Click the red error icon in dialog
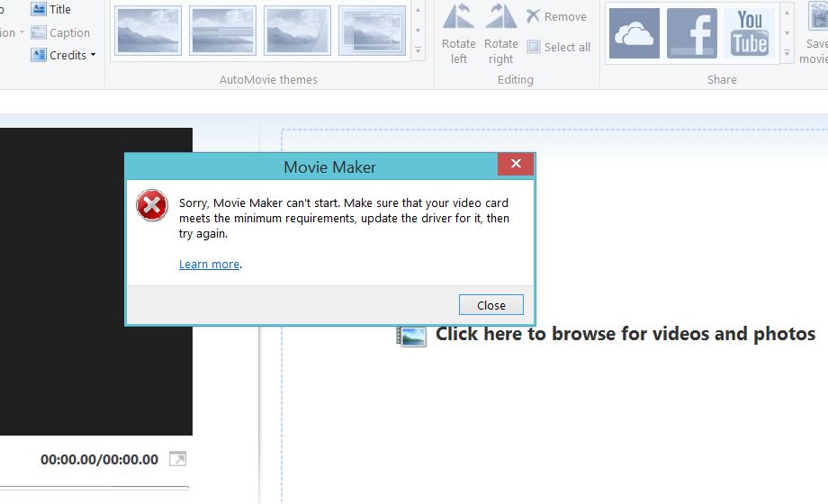The image size is (828, 504). pyautogui.click(x=152, y=205)
